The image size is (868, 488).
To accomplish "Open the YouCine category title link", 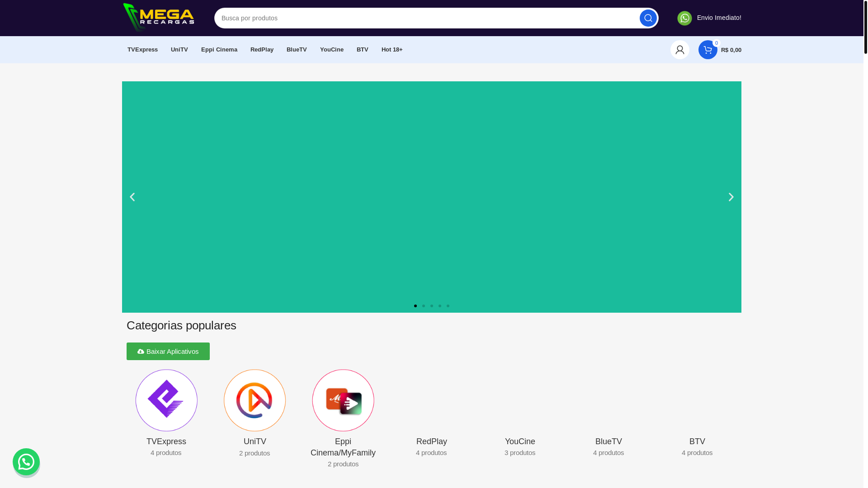I will click(x=520, y=441).
